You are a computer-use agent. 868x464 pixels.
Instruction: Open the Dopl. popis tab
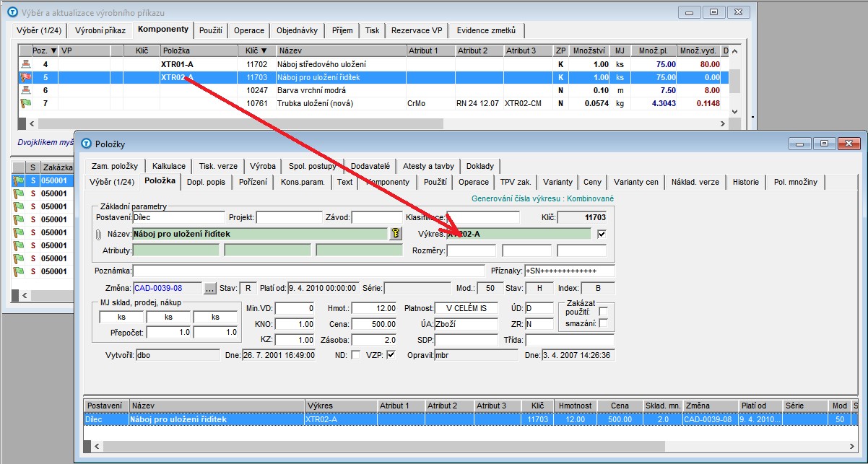pyautogui.click(x=206, y=182)
